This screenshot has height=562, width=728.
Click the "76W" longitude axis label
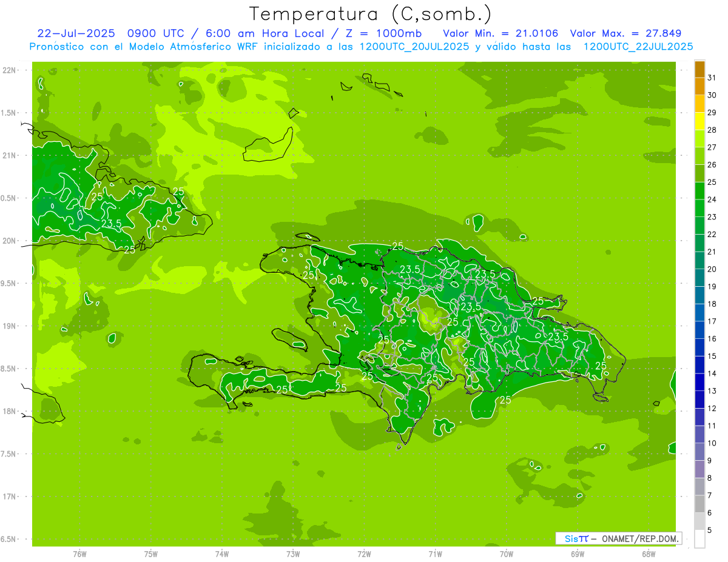pyautogui.click(x=79, y=554)
